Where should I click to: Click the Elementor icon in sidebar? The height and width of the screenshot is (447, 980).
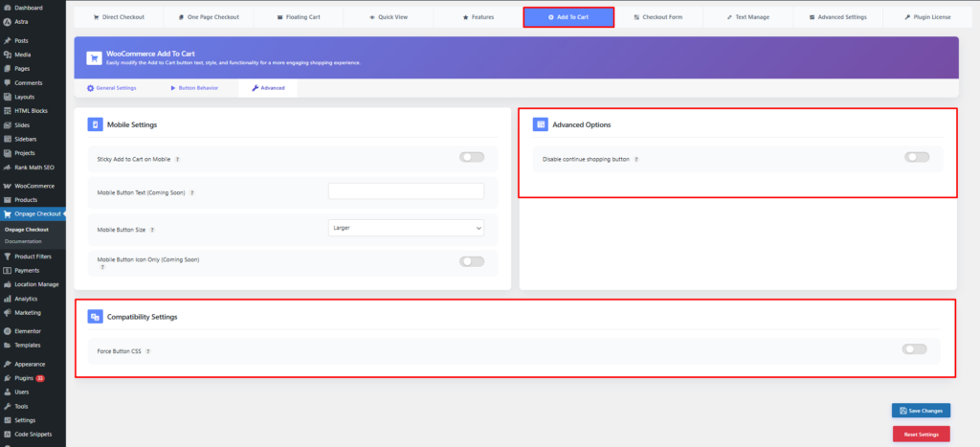(x=8, y=330)
